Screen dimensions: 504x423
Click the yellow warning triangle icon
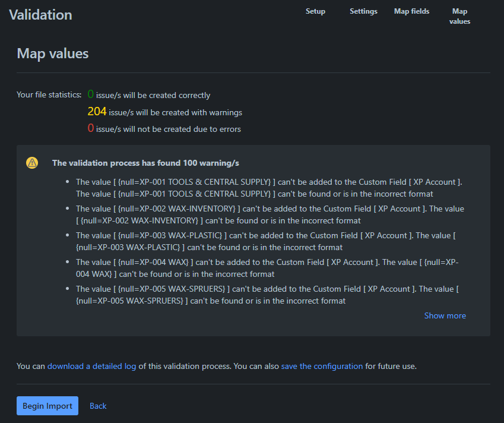pos(31,162)
